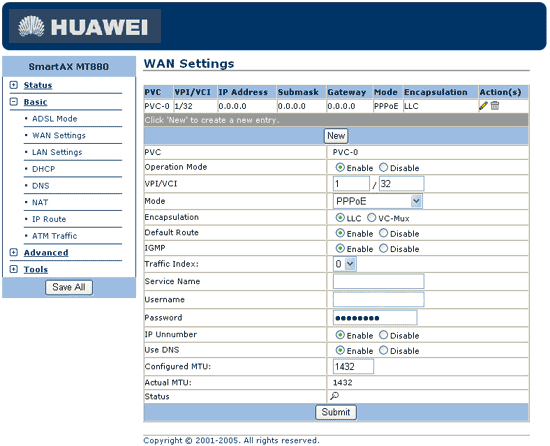Collapse the Basic section minus icon
This screenshot has height=446, width=550.
pyautogui.click(x=14, y=102)
